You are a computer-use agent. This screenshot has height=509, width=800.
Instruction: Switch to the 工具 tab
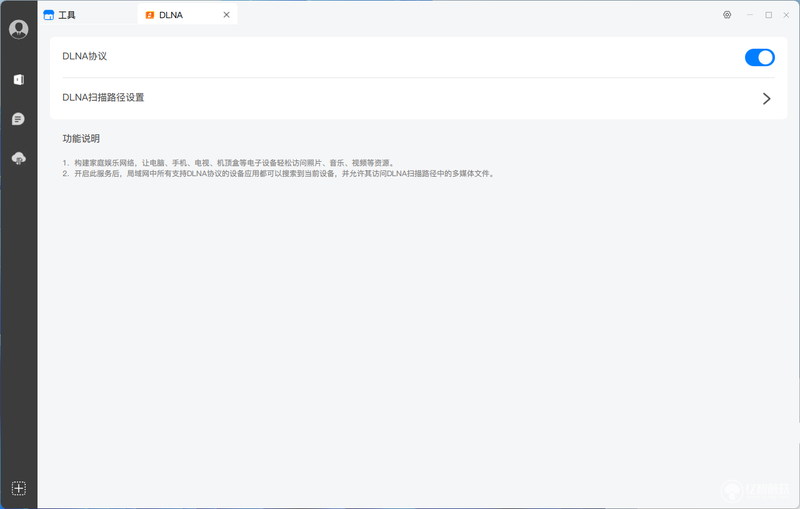click(x=87, y=15)
